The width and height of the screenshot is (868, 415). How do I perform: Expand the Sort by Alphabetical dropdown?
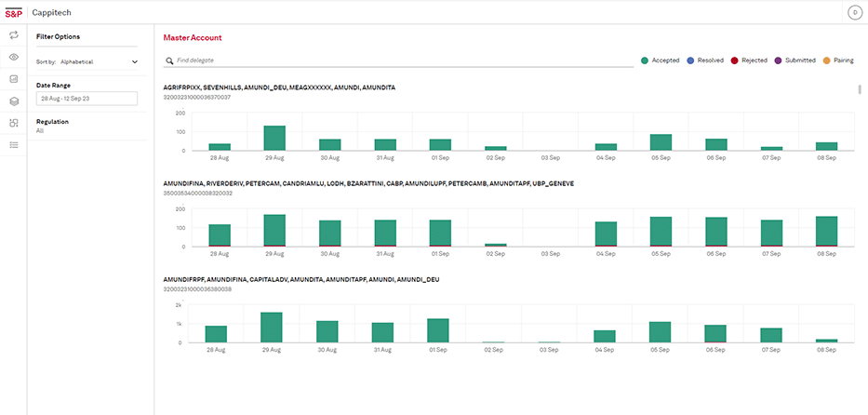87,62
